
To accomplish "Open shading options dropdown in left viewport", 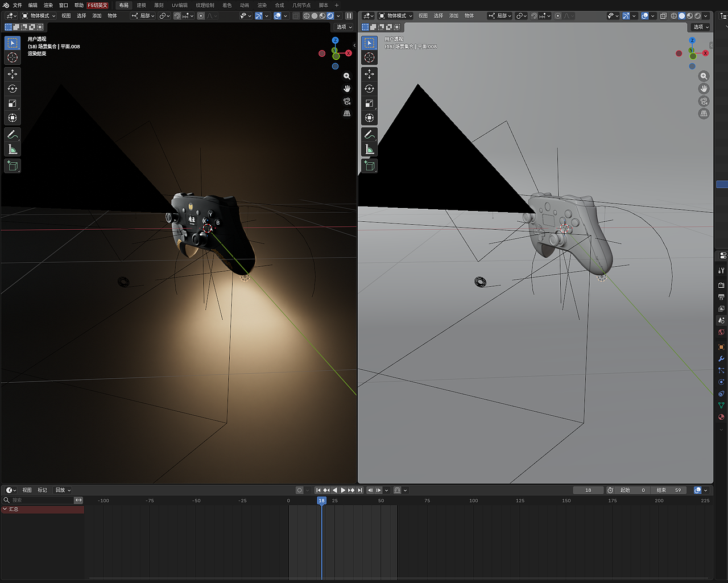I will tap(338, 16).
